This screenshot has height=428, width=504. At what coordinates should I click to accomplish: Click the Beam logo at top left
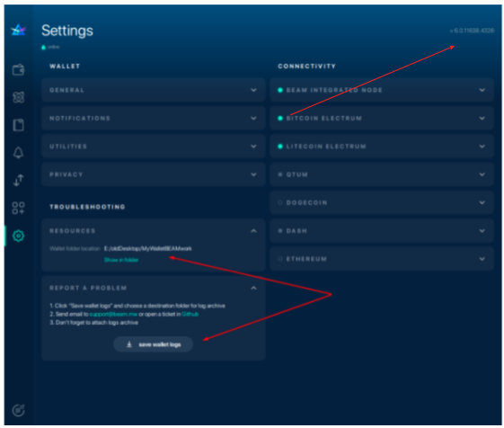[18, 31]
